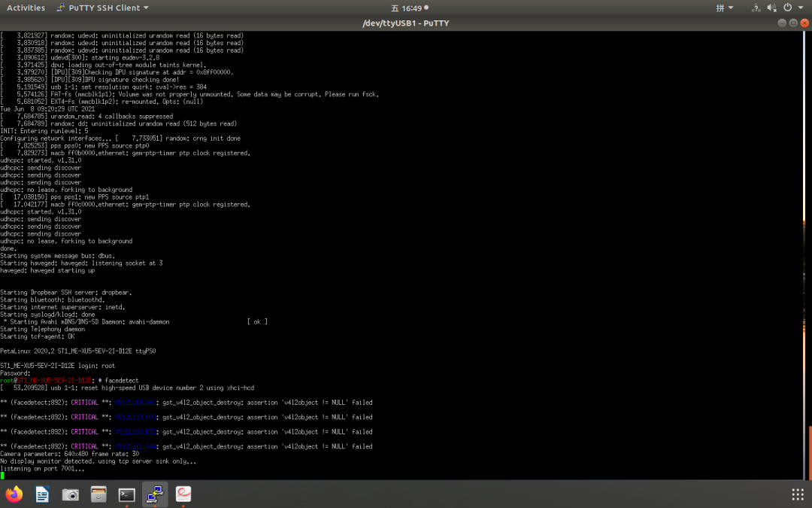This screenshot has width=812, height=508.
Task: Click 'FAT-fs (mmcblk1p1)' warning line
Action: pos(189,94)
